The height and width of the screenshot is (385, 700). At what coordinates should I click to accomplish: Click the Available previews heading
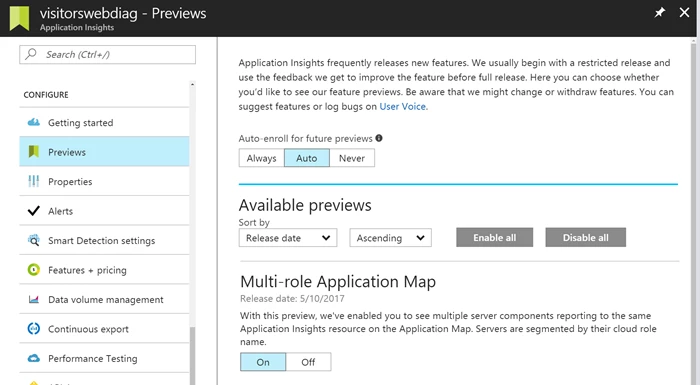coord(305,205)
